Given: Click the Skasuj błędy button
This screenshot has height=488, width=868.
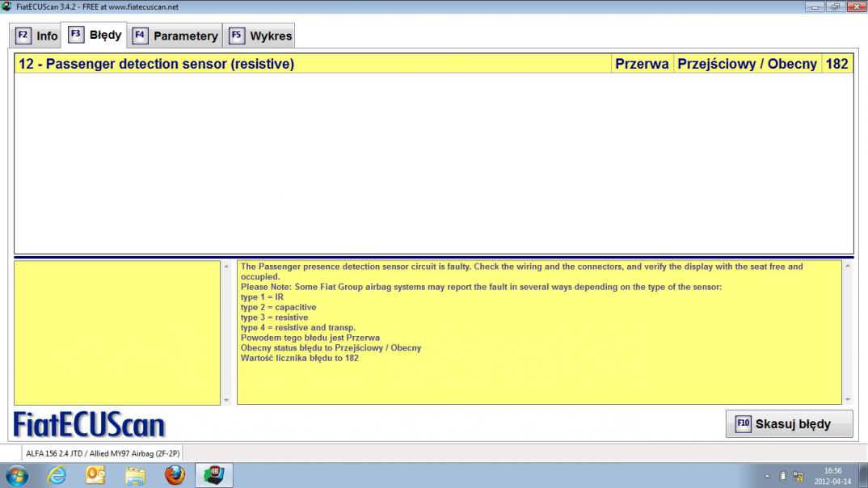Looking at the screenshot, I should pyautogui.click(x=789, y=424).
